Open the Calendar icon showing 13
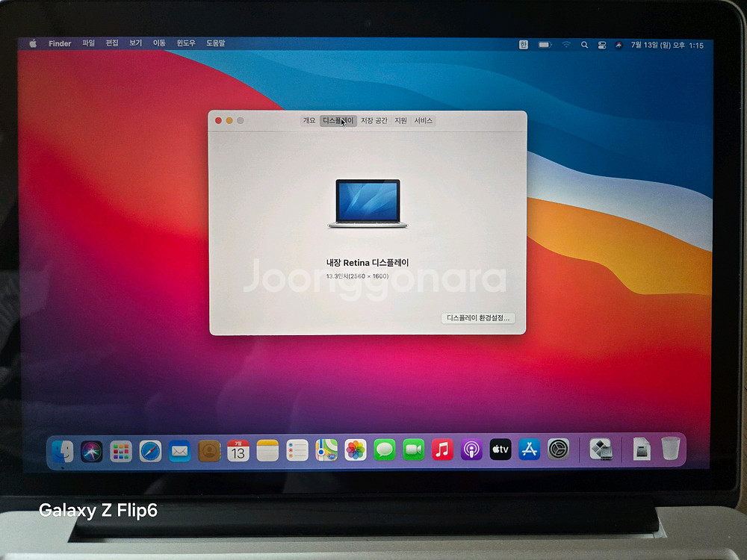The width and height of the screenshot is (747, 560). (x=238, y=450)
